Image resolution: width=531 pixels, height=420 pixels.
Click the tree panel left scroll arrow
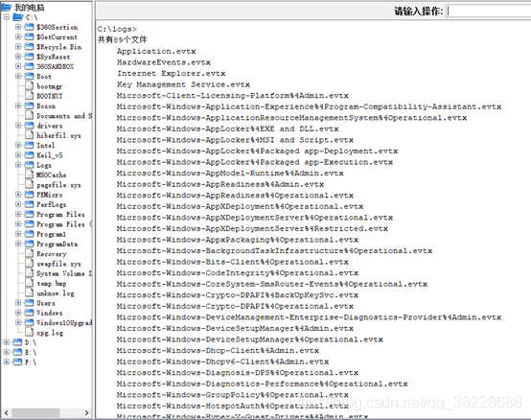(x=6, y=412)
